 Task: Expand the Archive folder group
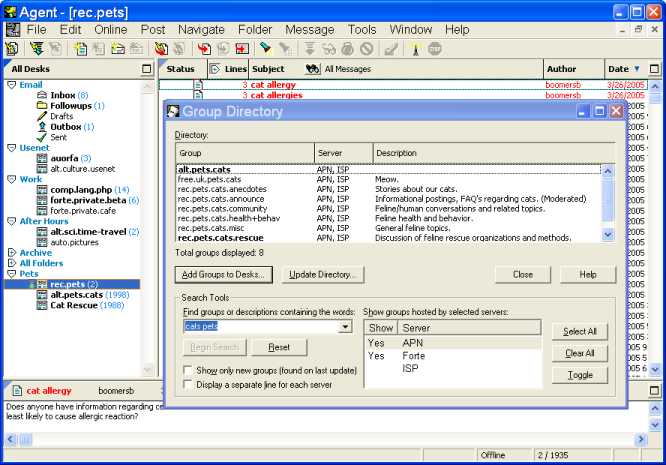(x=11, y=253)
